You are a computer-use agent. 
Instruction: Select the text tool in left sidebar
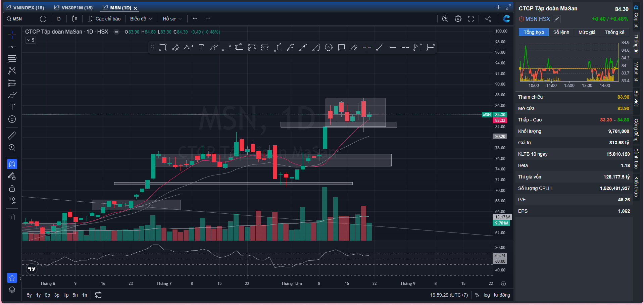pos(12,107)
